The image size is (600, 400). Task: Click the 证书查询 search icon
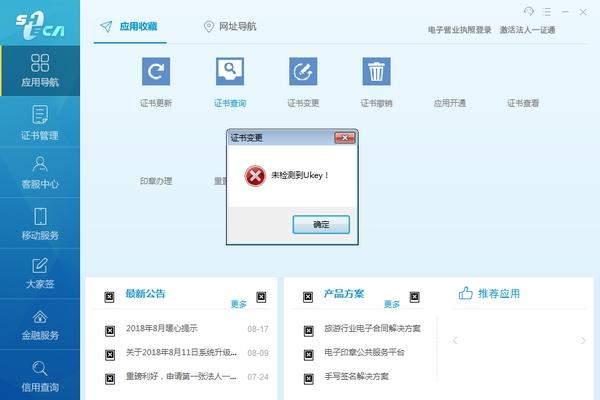pos(230,71)
